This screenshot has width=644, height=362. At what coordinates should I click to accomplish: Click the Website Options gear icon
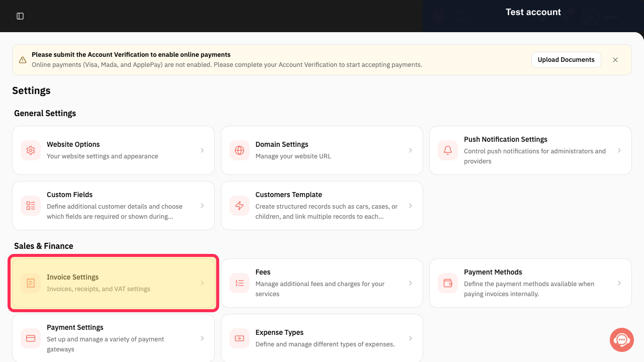31,150
